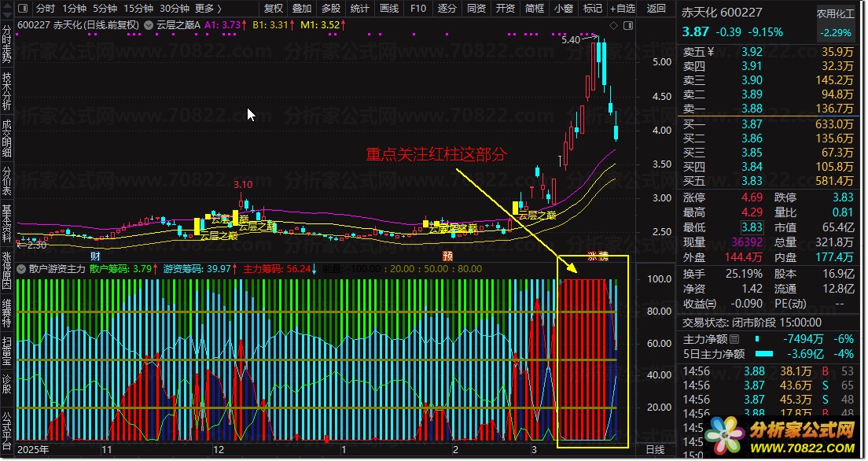Open F10 company info
This screenshot has width=868, height=461.
point(418,9)
